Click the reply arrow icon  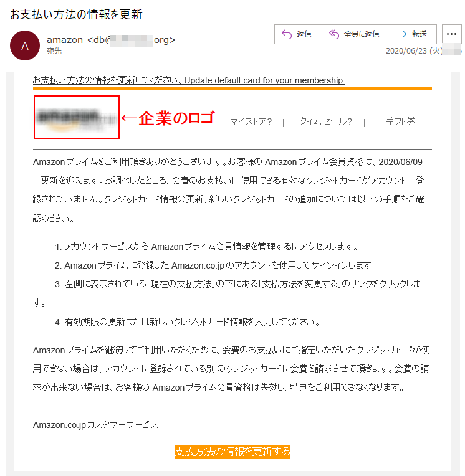click(x=286, y=34)
